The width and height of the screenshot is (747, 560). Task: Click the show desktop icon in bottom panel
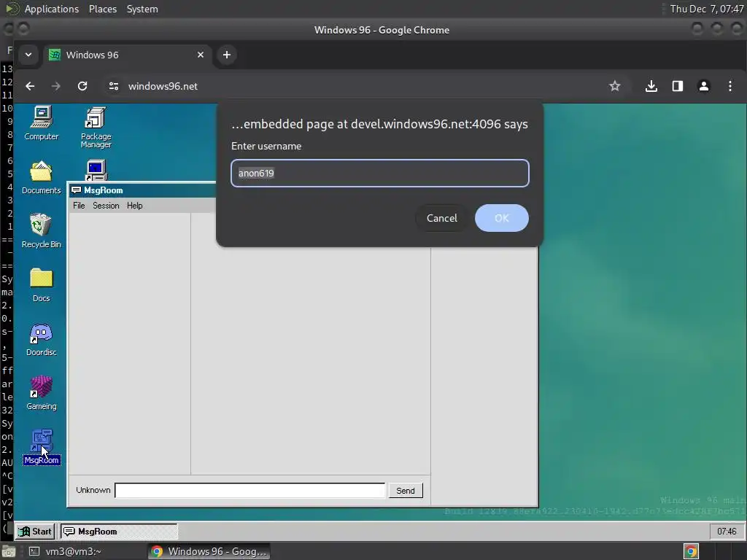point(9,551)
